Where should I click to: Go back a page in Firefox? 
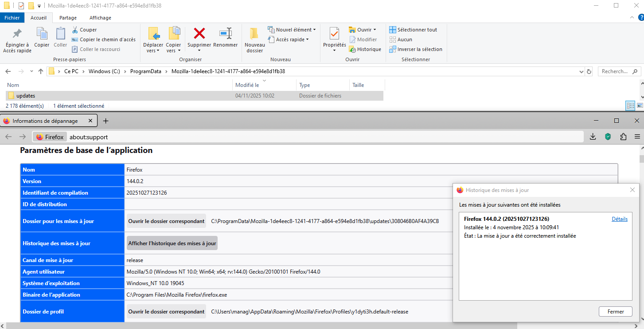[x=8, y=137]
